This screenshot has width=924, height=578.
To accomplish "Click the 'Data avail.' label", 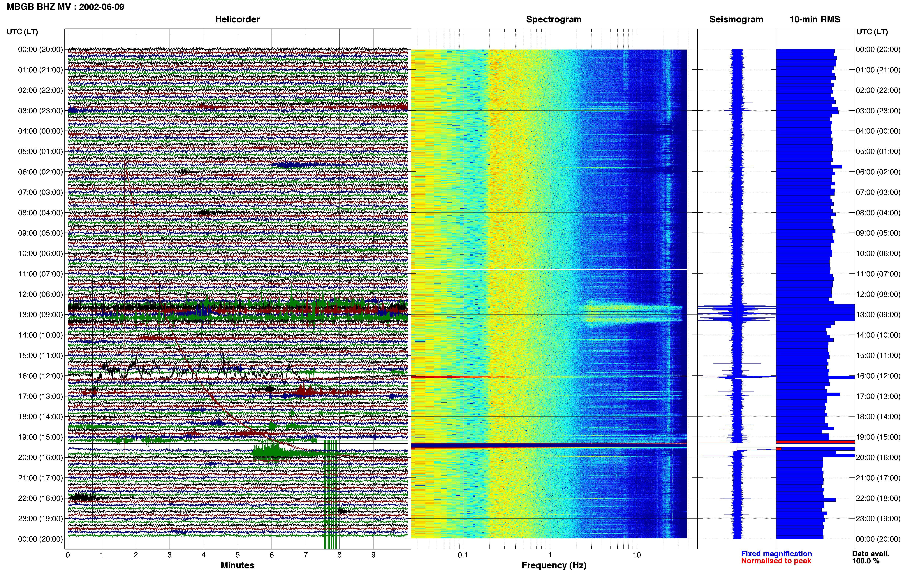I will pos(870,554).
